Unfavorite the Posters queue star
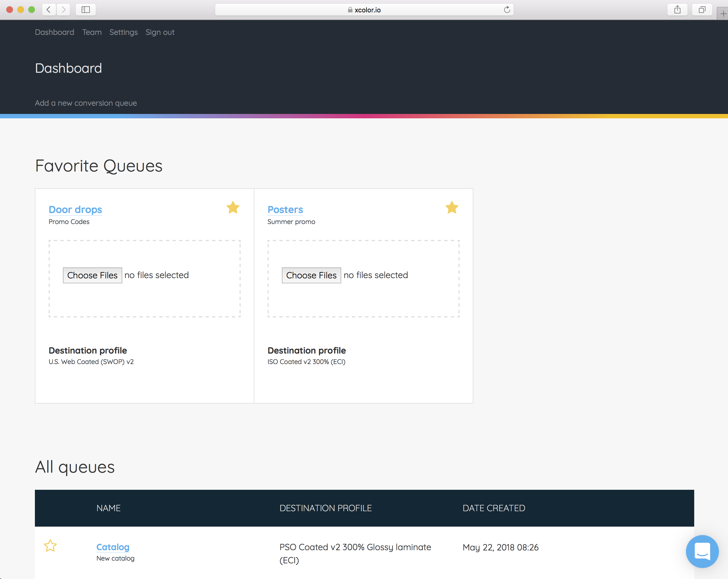This screenshot has width=728, height=579. pyautogui.click(x=451, y=208)
